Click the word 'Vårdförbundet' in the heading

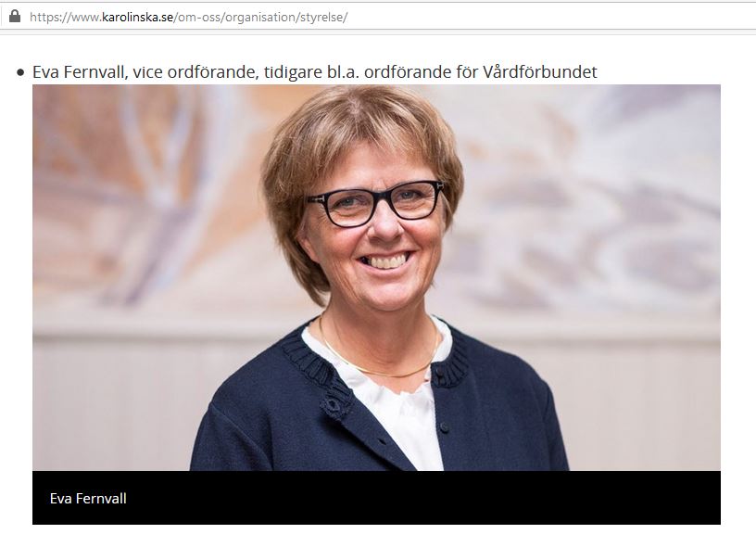539,72
